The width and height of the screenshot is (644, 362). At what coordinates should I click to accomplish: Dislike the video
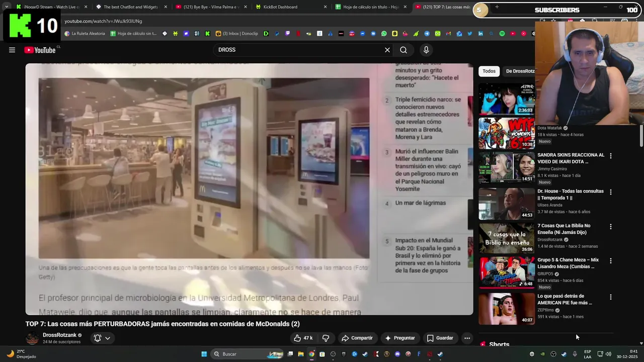pos(326,338)
